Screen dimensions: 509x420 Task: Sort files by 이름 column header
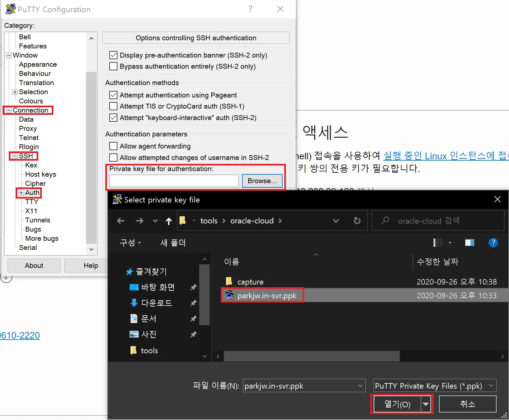[232, 262]
